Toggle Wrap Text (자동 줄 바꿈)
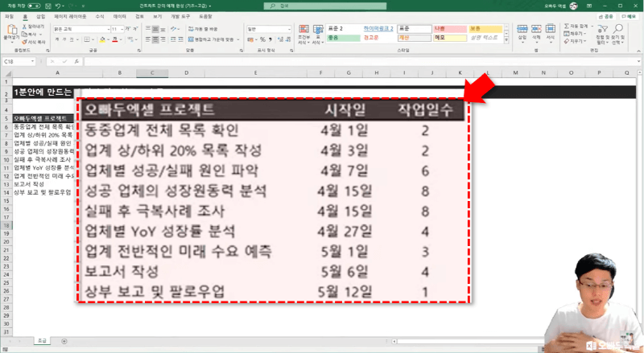Image resolution: width=644 pixels, height=353 pixels. [206, 28]
